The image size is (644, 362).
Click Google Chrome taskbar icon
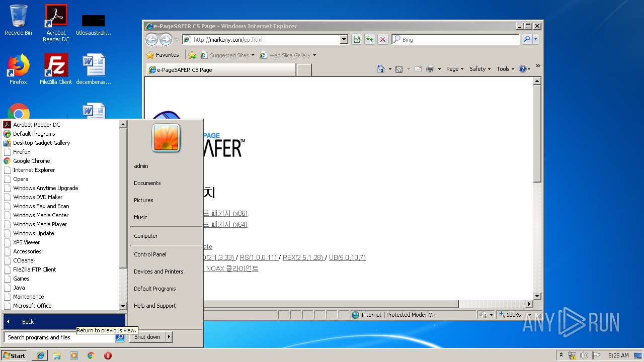tap(91, 355)
